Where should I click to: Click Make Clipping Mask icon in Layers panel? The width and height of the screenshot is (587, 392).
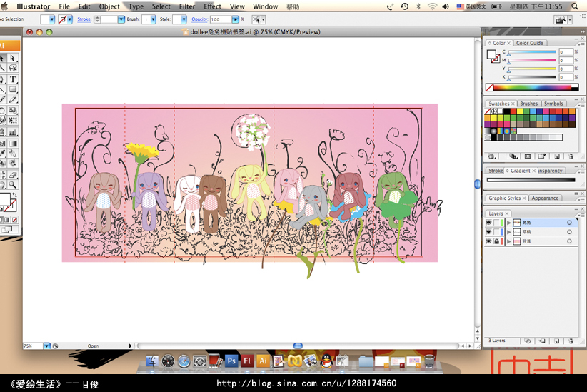[x=528, y=341]
